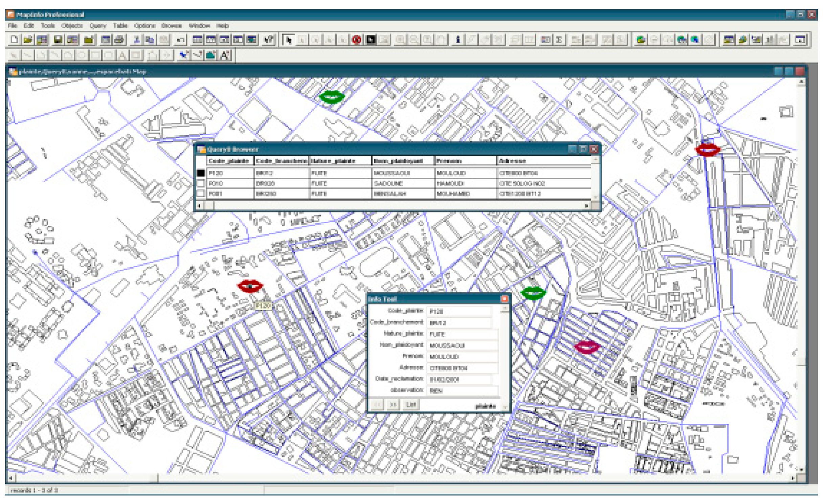Toggle the filled selector box for P120
The height and width of the screenshot is (504, 829).
click(201, 173)
